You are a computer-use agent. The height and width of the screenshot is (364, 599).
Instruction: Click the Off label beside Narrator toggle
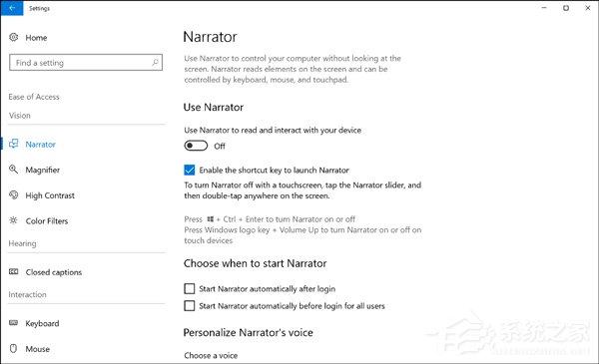coord(220,146)
